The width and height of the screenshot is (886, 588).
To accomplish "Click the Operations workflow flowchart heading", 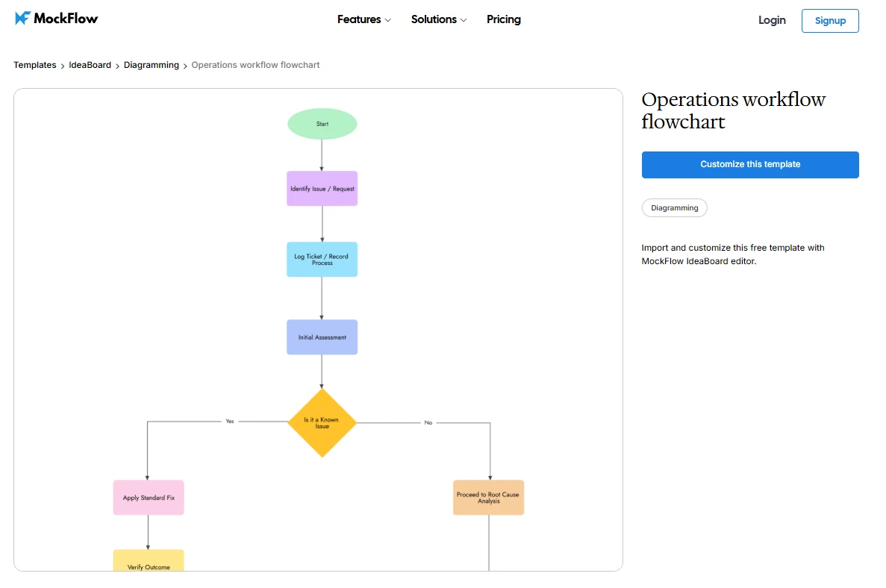I will tap(734, 110).
